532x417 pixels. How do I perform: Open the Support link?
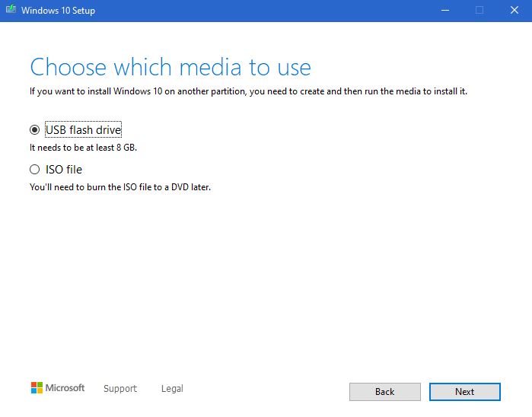tap(120, 389)
